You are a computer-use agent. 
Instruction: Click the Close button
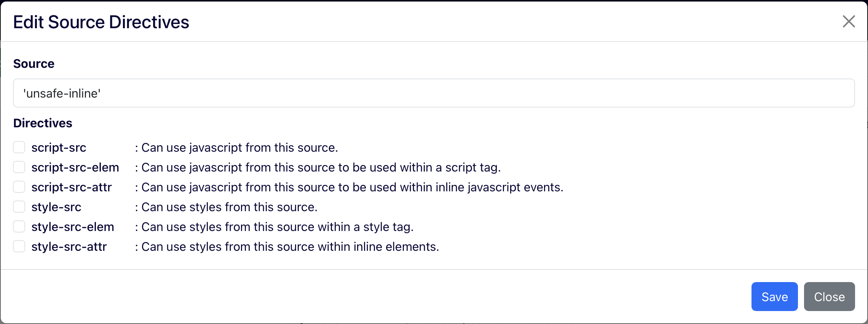[829, 297]
